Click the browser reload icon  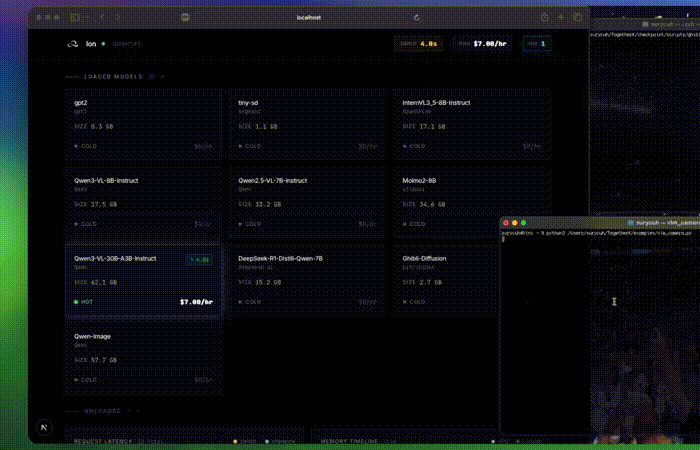[416, 17]
